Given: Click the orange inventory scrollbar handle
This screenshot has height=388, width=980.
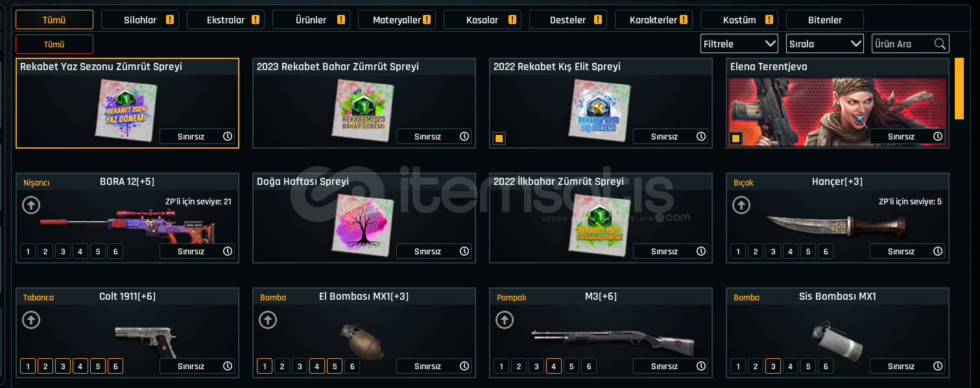Looking at the screenshot, I should (x=959, y=88).
